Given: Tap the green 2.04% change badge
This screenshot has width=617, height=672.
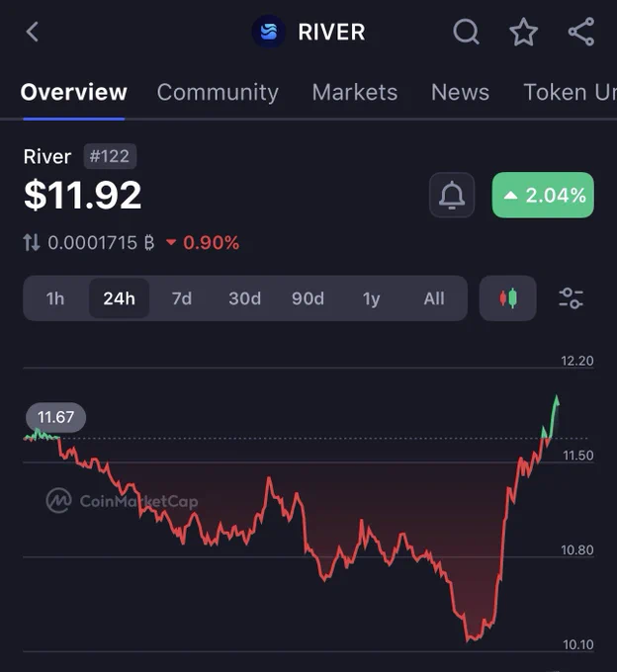Looking at the screenshot, I should click(x=543, y=195).
